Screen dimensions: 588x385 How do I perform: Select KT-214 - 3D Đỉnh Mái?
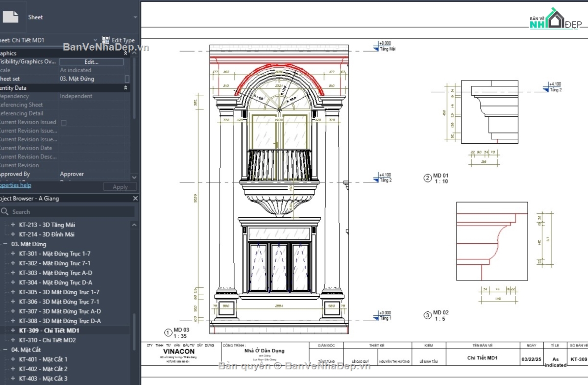pyautogui.click(x=47, y=234)
